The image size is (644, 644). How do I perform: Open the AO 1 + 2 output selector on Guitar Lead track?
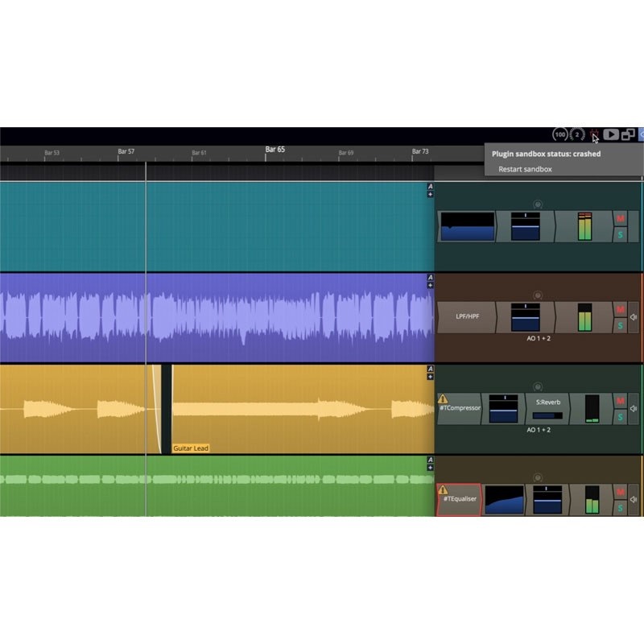click(x=539, y=430)
